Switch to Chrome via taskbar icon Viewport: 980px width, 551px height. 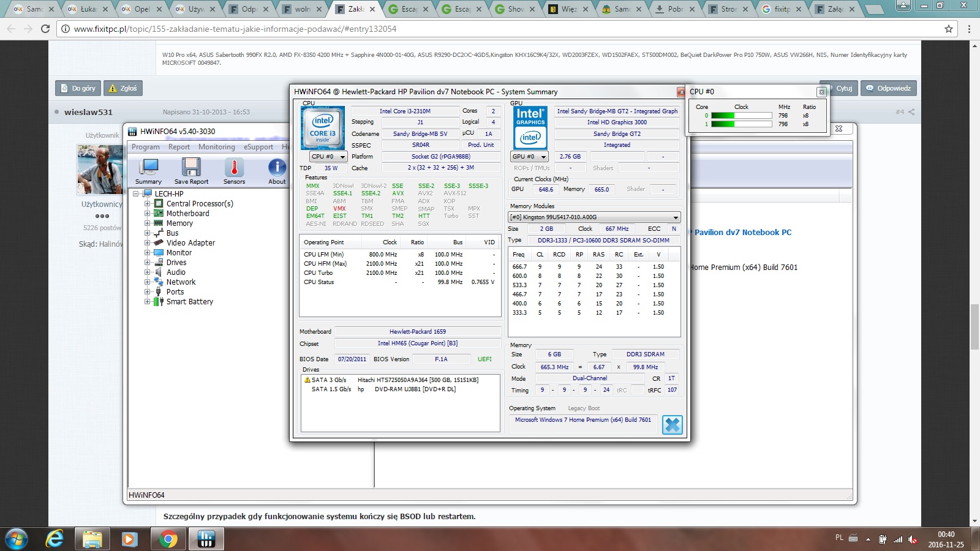tap(168, 539)
